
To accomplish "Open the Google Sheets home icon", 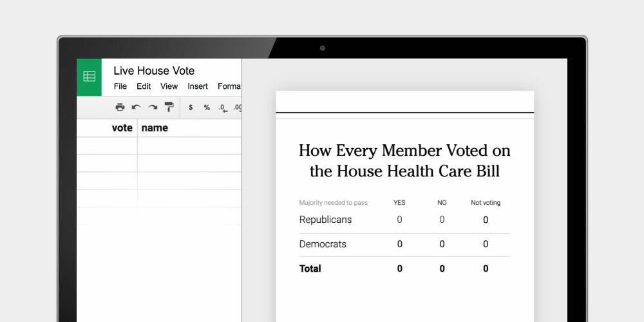I will click(x=89, y=77).
